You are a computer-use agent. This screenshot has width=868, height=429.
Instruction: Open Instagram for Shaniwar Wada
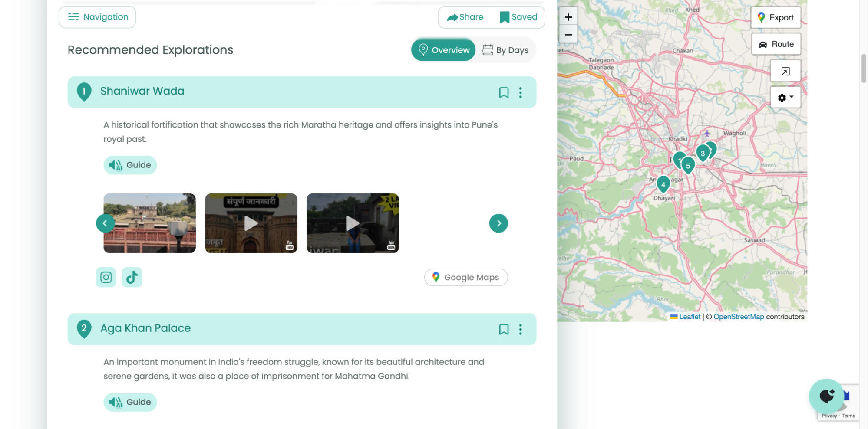[x=106, y=277]
